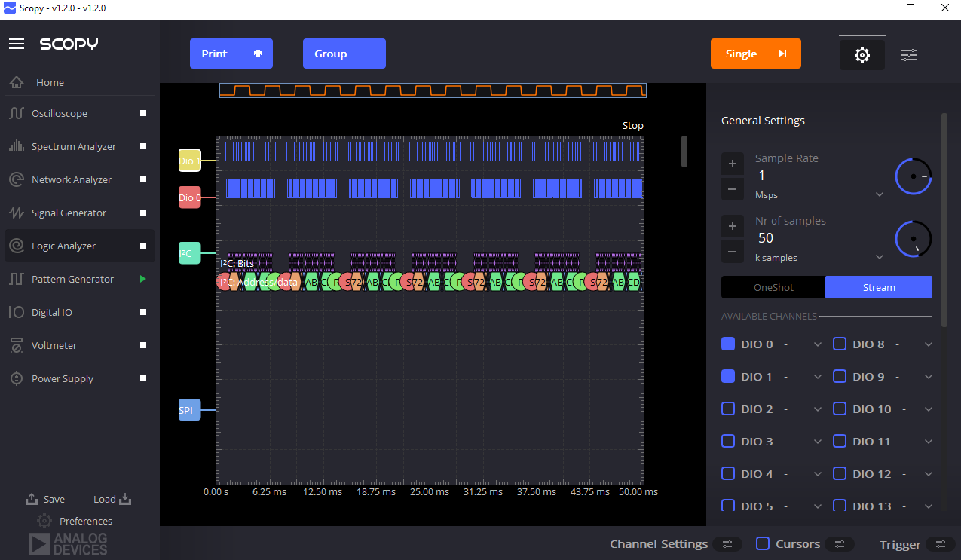Click Save in the sidebar

(45, 499)
